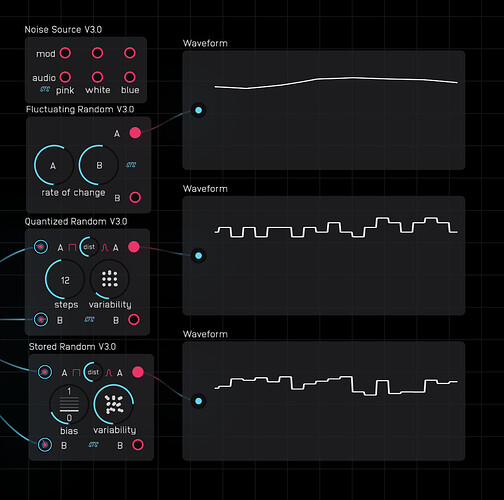
Task: Click Fluctuating Random output B jack
Action: (135, 197)
